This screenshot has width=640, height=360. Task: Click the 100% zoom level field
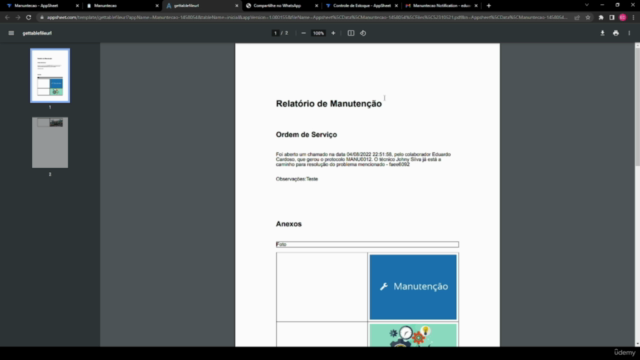coord(318,33)
